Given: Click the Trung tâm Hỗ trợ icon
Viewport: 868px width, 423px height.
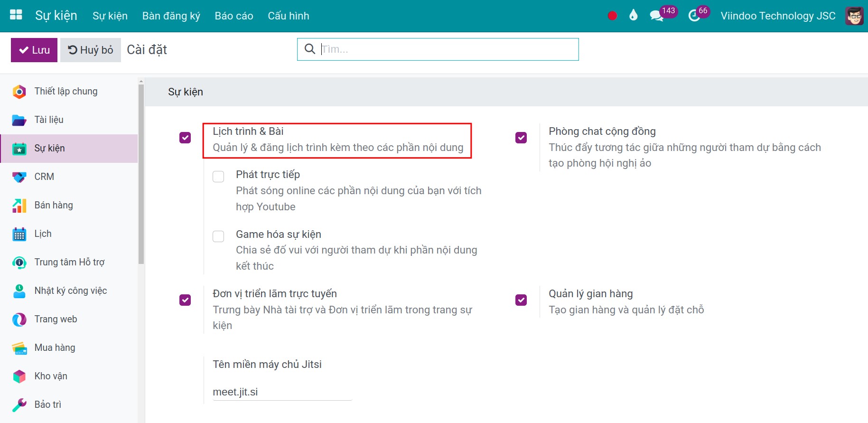Looking at the screenshot, I should pyautogui.click(x=19, y=263).
